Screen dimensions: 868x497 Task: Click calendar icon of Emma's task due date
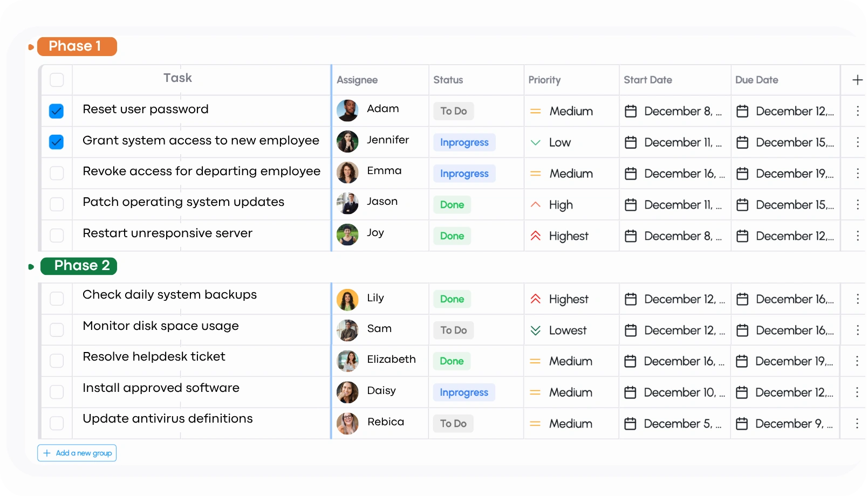(742, 174)
